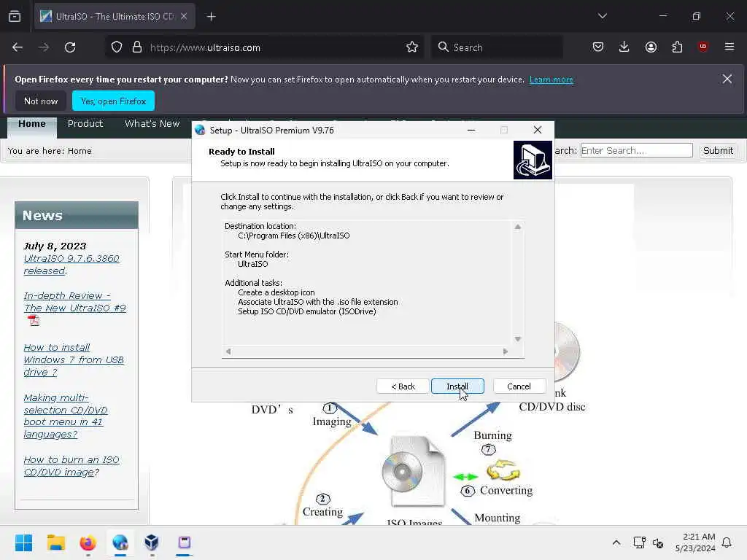Click the UltraISO setup taskbar icon
The height and width of the screenshot is (560, 747).
coord(120,542)
